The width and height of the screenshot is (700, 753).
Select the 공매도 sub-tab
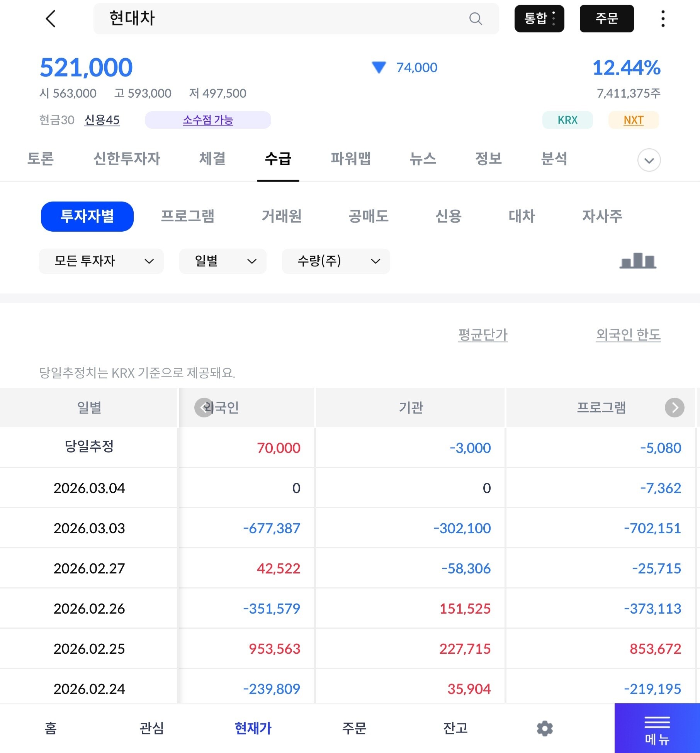369,216
